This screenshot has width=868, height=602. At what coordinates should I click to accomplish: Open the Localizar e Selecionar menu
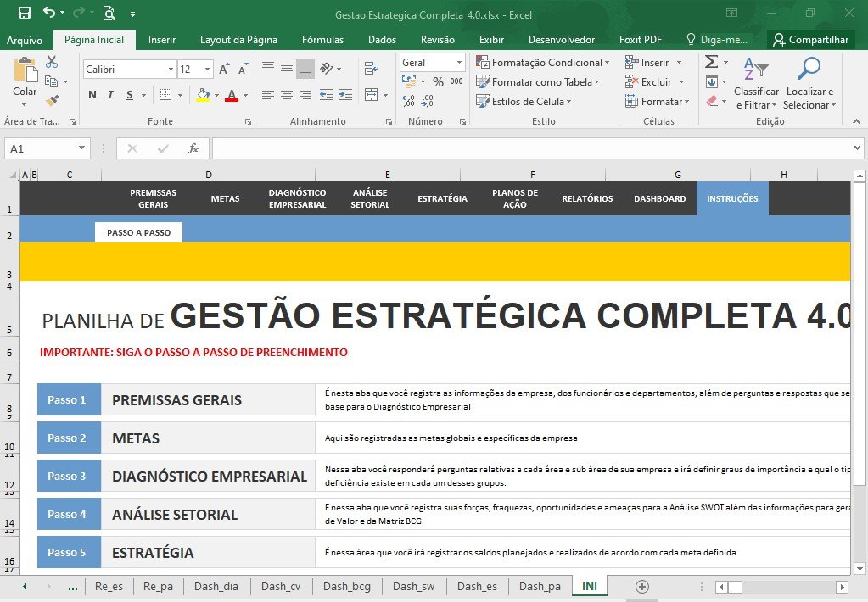click(809, 83)
